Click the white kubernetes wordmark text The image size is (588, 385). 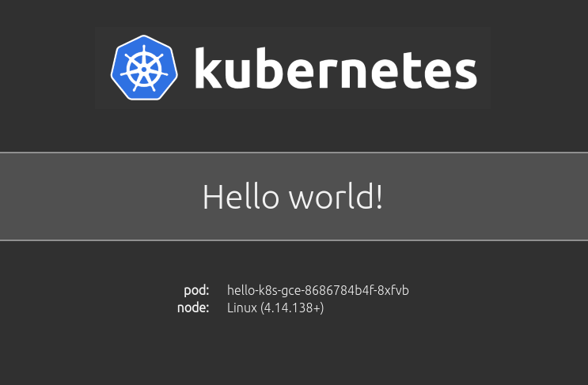(x=336, y=69)
